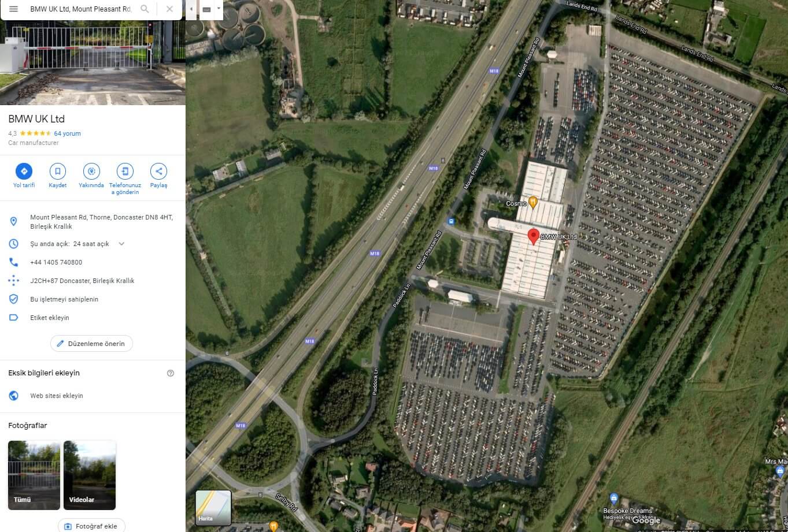Collapse the side panel arrow

click(x=191, y=9)
